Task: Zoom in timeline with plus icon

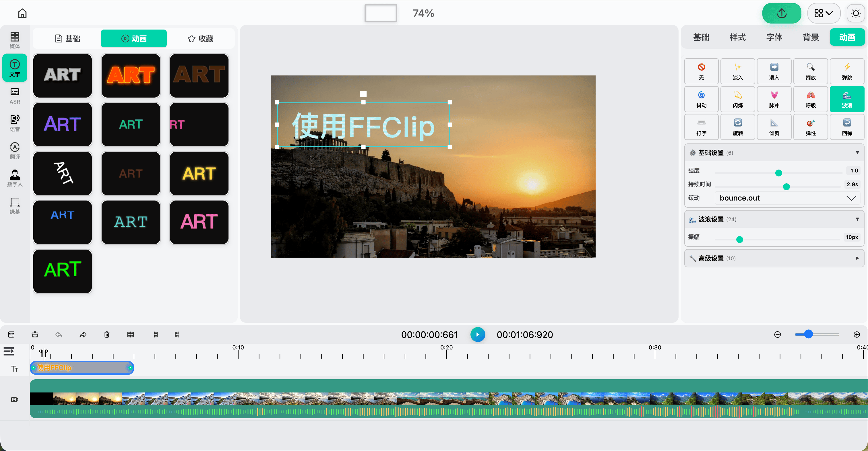Action: click(857, 335)
